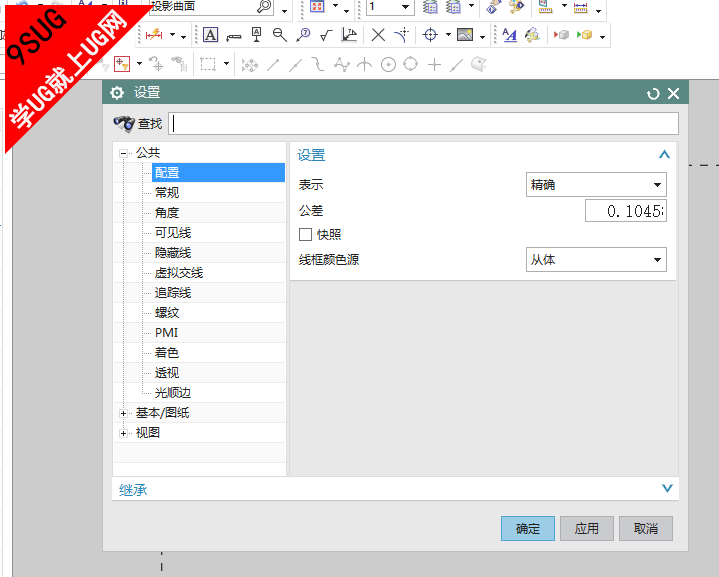Viewport: 719px width, 577px height.
Task: Toggle the 快照 checkbox
Action: tap(305, 234)
